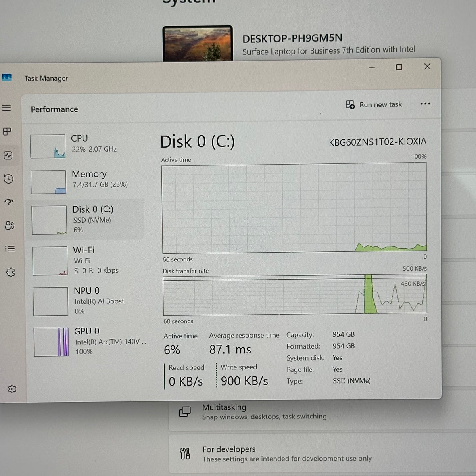Select the GPU 0 performance item
Viewport: 476px width, 476px height.
pyautogui.click(x=89, y=342)
